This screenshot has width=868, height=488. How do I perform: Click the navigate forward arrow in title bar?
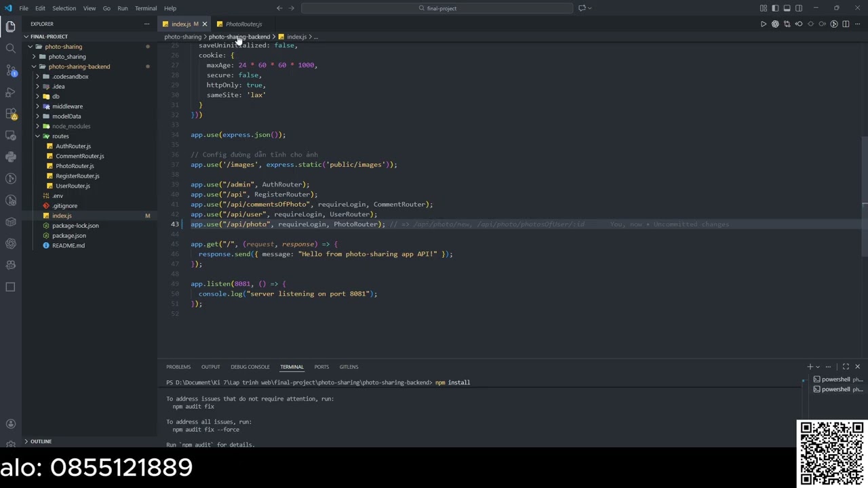coord(292,8)
